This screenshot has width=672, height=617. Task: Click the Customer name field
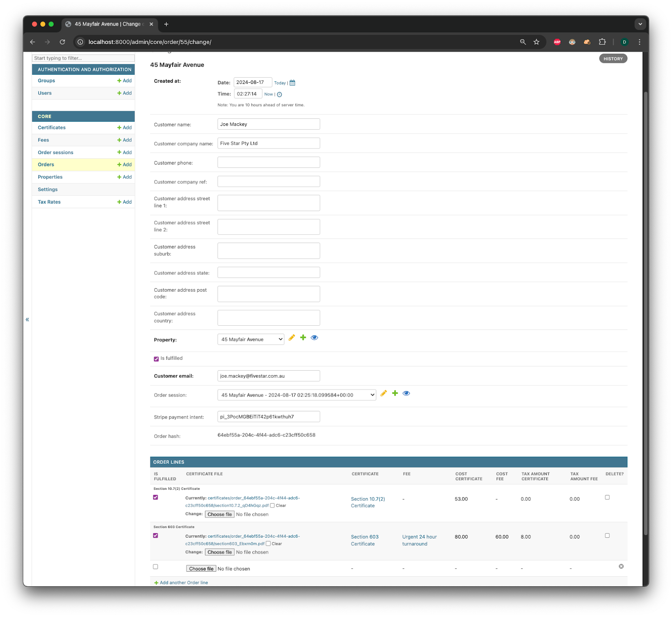268,124
